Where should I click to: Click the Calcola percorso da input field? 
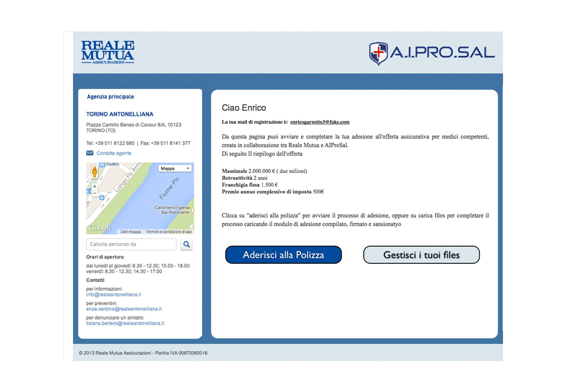tap(131, 244)
